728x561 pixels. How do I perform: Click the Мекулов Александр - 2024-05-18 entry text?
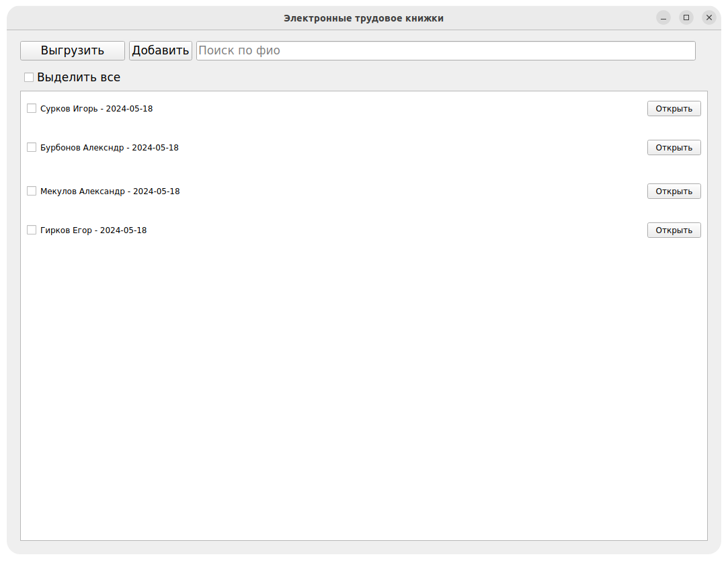click(x=110, y=191)
